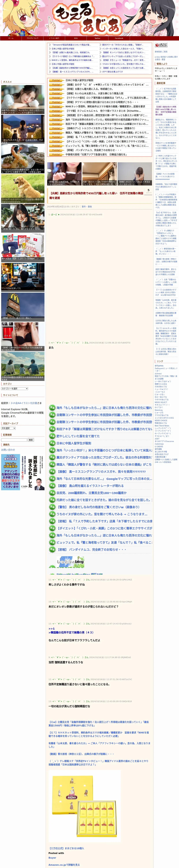Open the e-Gov 各府省への政策に関する意見 sidebar link

[166, 58]
